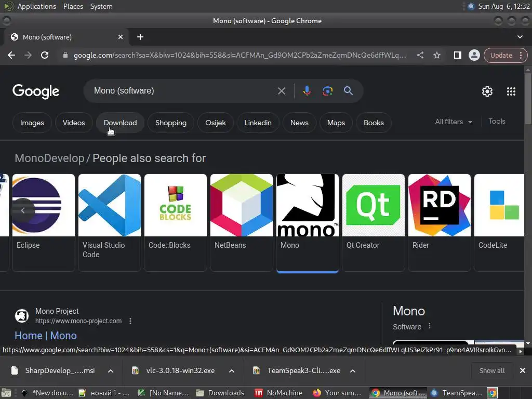Viewport: 532px width, 399px height.
Task: Close the Mono (software) tab
Action: (x=121, y=37)
